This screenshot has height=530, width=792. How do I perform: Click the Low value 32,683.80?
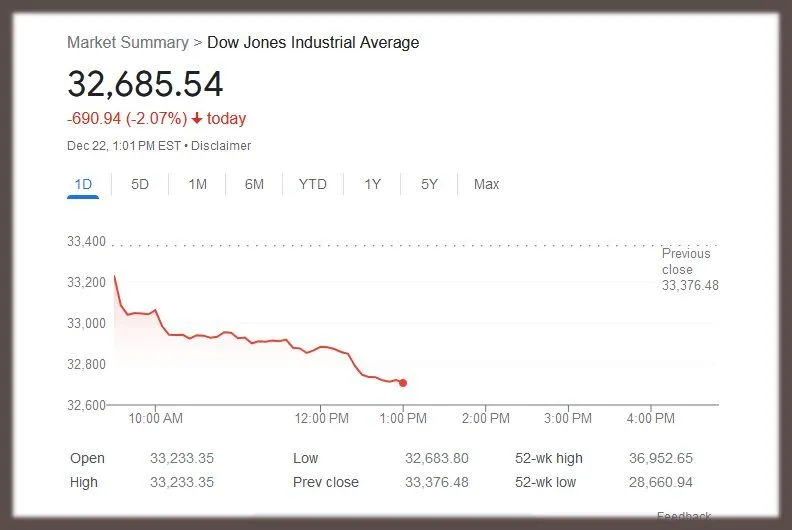point(437,459)
